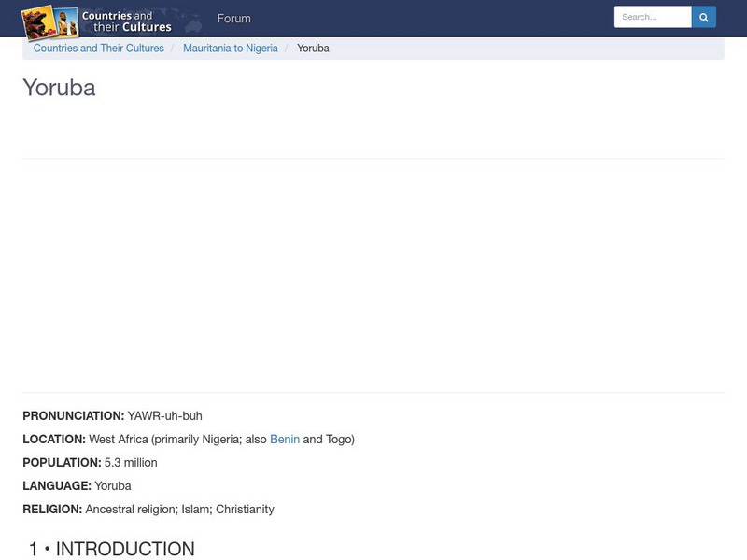The width and height of the screenshot is (747, 560).
Task: Click the Countries and their Cultures logo
Action: [x=97, y=21]
